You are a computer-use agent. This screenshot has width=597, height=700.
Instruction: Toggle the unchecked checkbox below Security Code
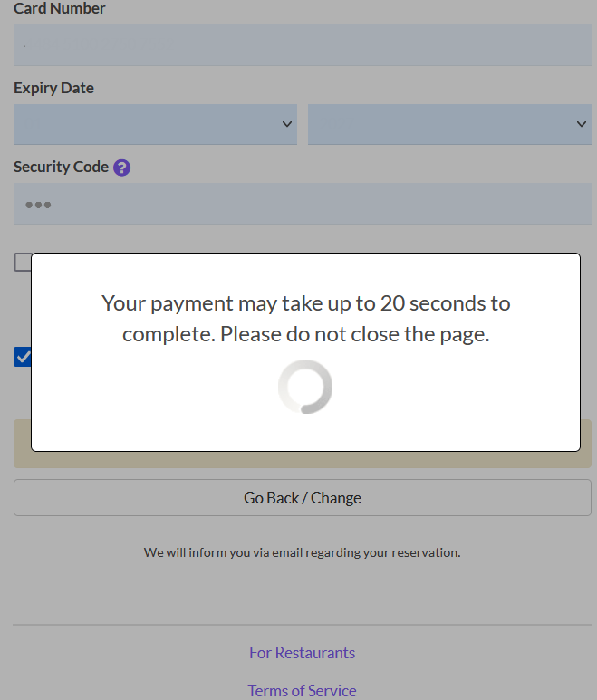[x=23, y=263]
